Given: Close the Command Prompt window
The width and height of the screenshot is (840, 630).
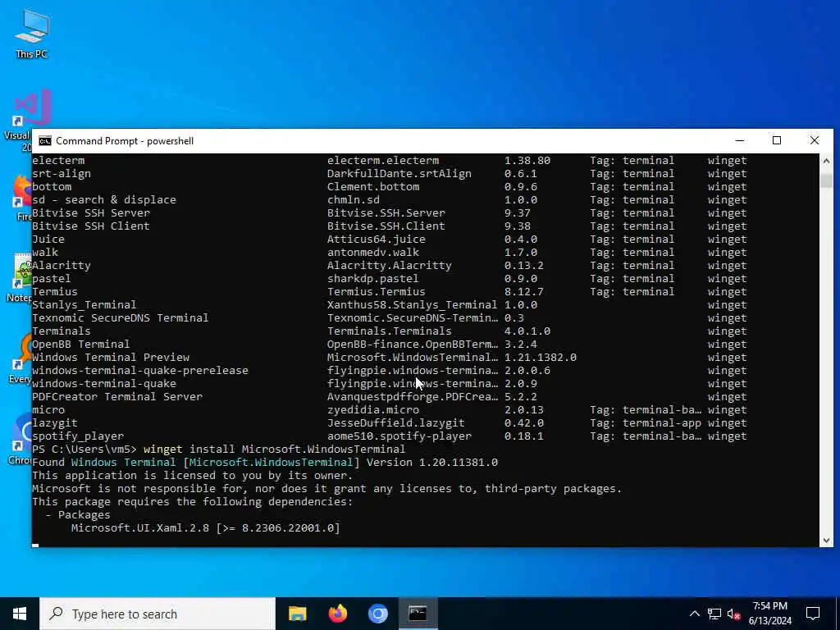Looking at the screenshot, I should (815, 140).
